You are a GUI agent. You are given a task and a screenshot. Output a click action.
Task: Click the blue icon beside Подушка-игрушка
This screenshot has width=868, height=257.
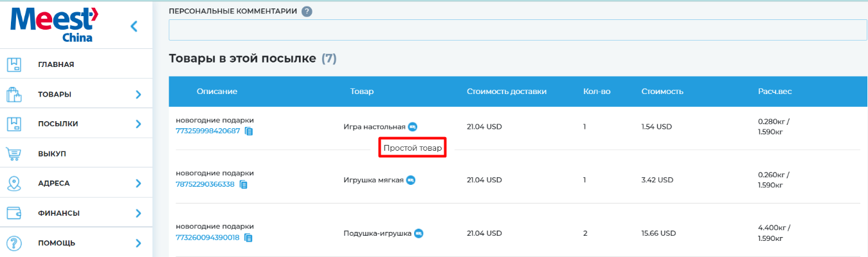pos(419,233)
